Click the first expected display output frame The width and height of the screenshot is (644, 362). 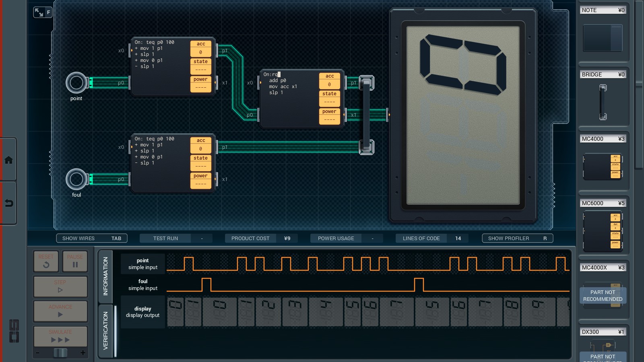tap(175, 312)
